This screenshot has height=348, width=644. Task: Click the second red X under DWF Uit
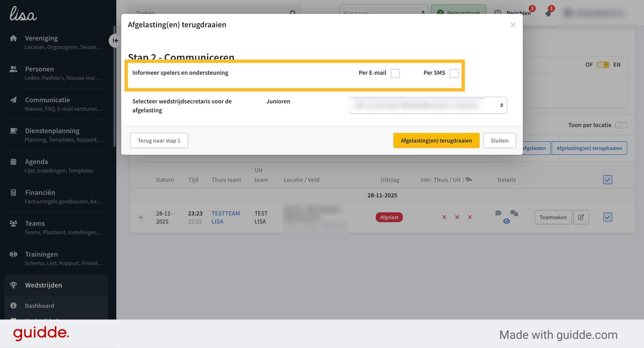click(x=457, y=217)
